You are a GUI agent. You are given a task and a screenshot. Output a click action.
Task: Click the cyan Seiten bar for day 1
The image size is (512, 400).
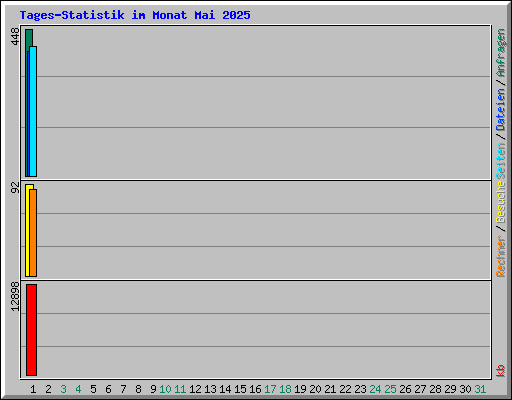[x=33, y=111]
